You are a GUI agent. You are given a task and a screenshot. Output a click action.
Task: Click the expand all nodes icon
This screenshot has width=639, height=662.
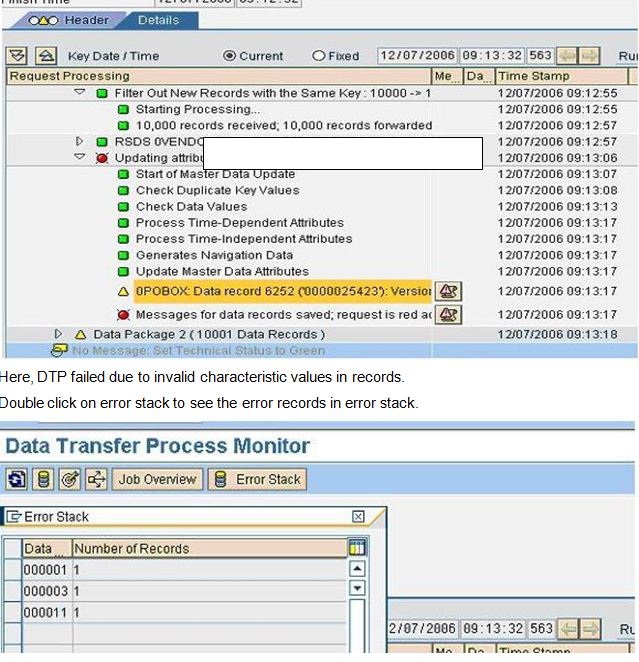pyautogui.click(x=17, y=56)
